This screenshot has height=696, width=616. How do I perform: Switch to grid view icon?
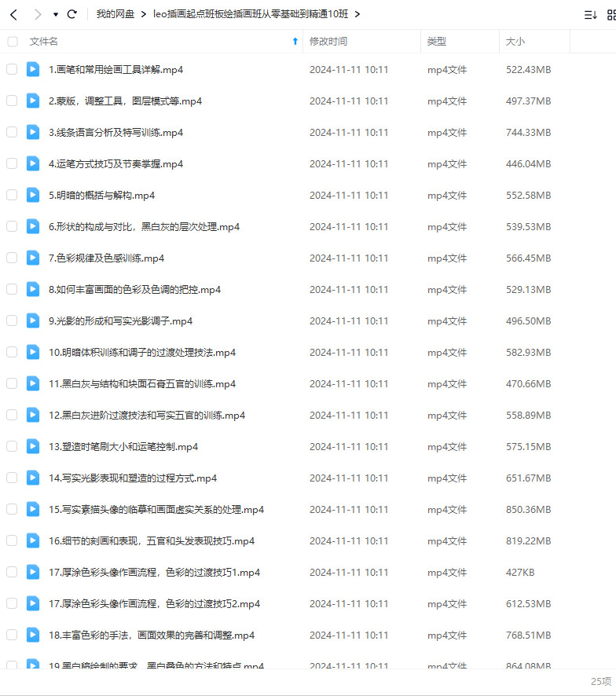[x=611, y=15]
